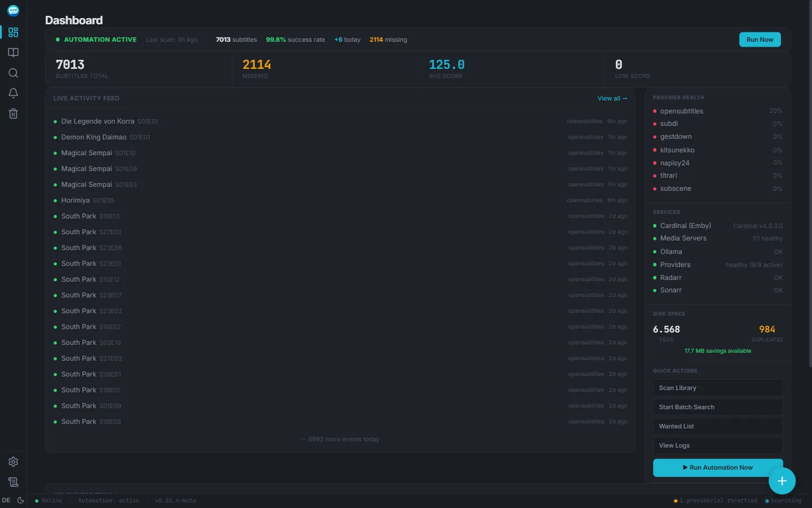Open the Notifications bell icon in sidebar
The height and width of the screenshot is (508, 812).
coord(13,93)
